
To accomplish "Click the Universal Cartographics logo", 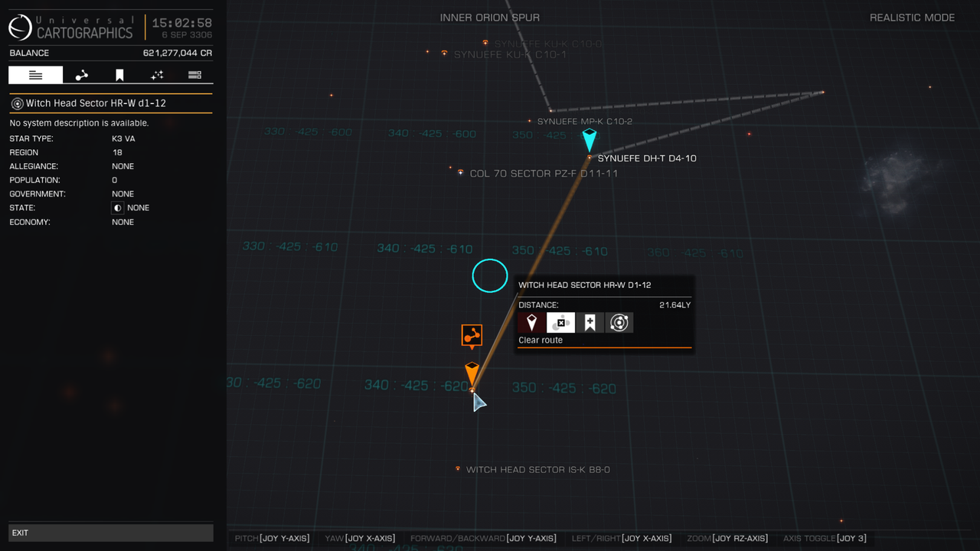I will pyautogui.click(x=21, y=28).
